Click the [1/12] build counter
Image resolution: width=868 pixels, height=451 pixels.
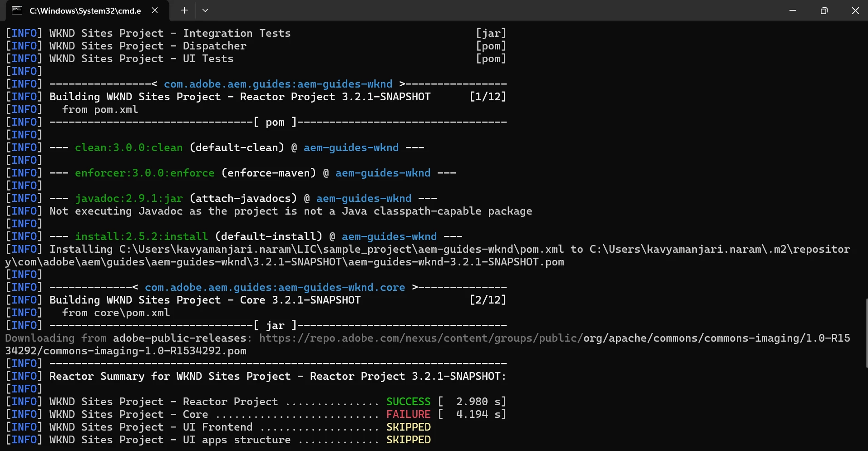[x=488, y=97]
